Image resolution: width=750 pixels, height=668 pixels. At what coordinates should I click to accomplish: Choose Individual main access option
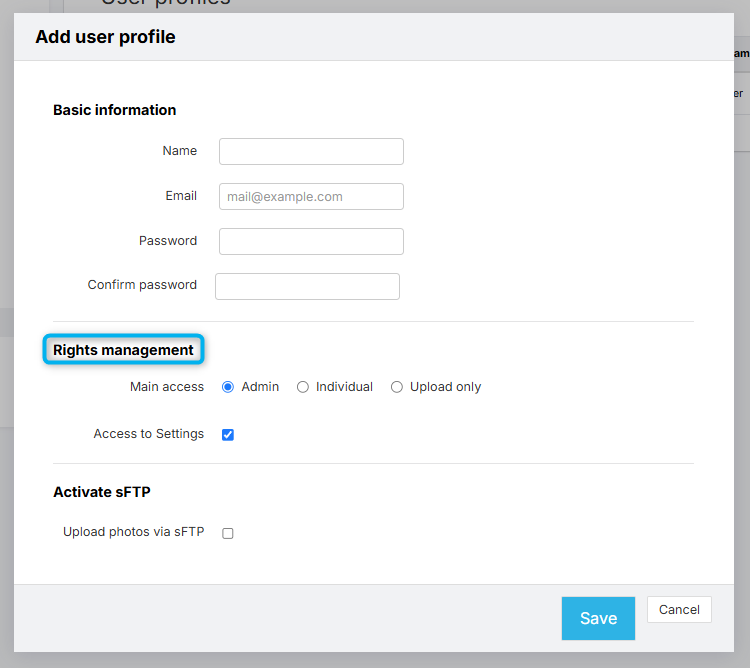(x=303, y=387)
